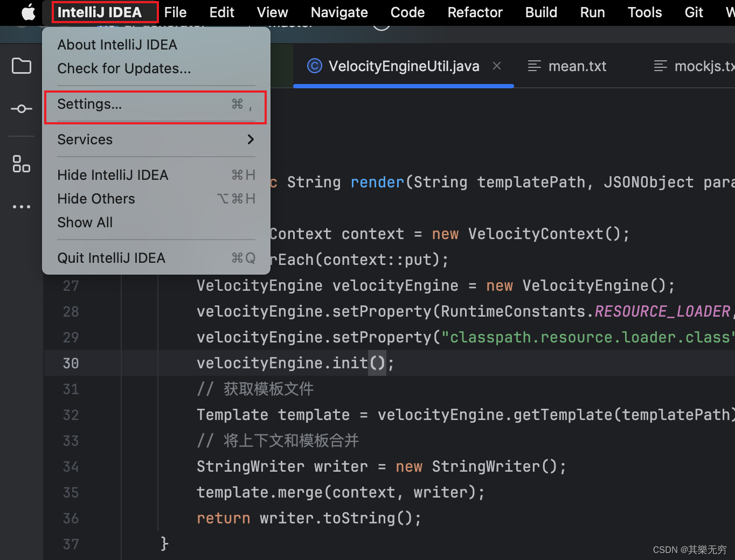Choose Quit IntelliJ IDEA
This screenshot has width=735, height=560.
(156, 258)
